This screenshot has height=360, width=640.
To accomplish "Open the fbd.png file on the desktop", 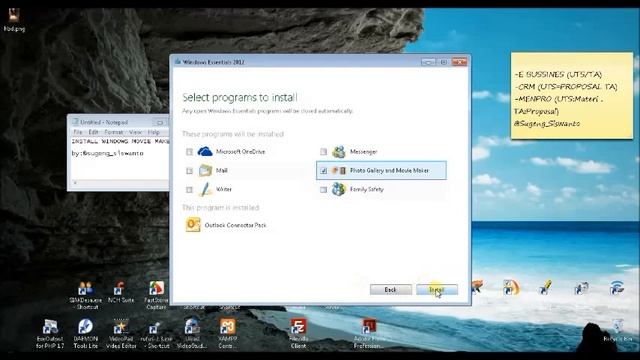I will point(14,20).
